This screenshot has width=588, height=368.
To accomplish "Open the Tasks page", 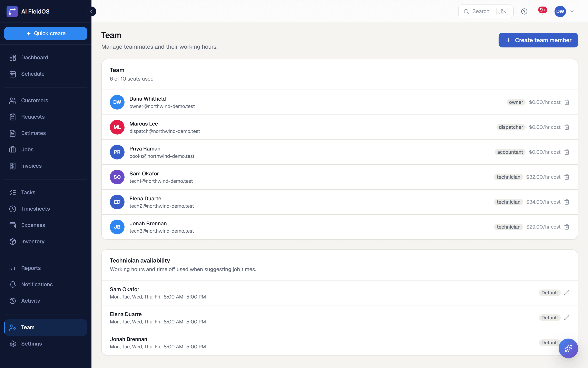I will (46, 192).
